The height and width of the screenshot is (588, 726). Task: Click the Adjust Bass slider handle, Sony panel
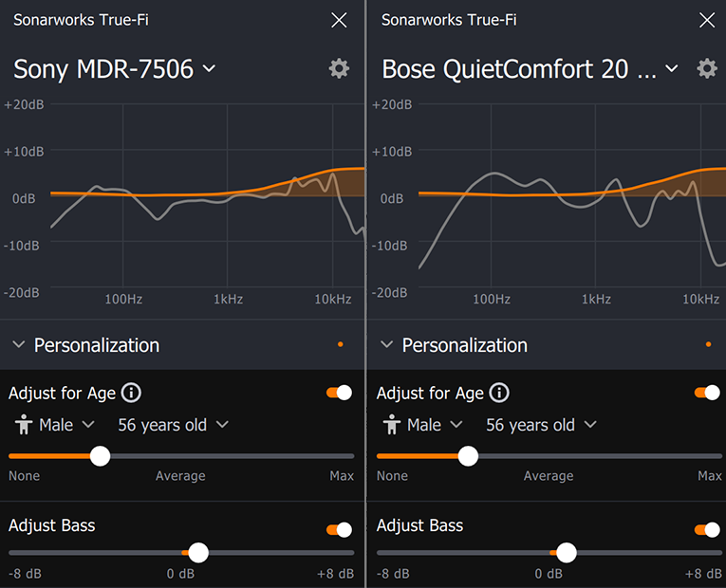click(x=198, y=552)
